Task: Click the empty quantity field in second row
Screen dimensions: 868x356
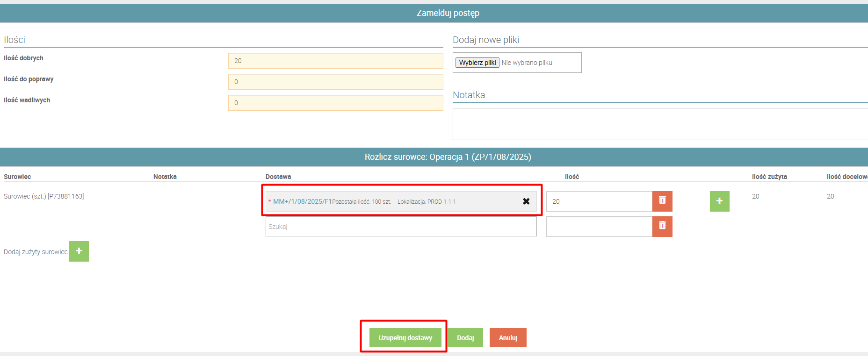Action: [599, 227]
